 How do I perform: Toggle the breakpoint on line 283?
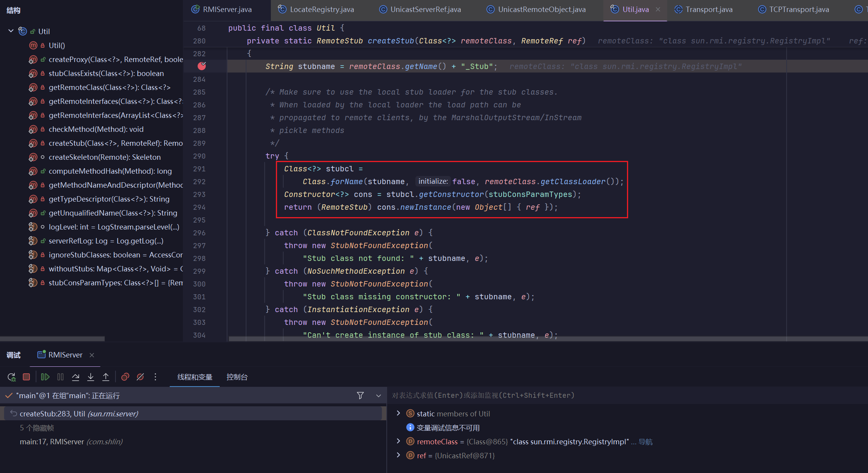201,66
